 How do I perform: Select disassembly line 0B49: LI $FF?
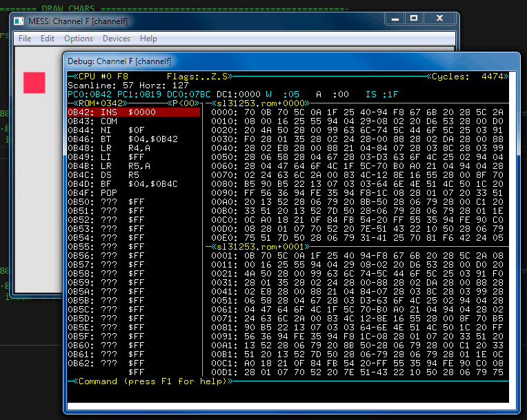pos(134,157)
